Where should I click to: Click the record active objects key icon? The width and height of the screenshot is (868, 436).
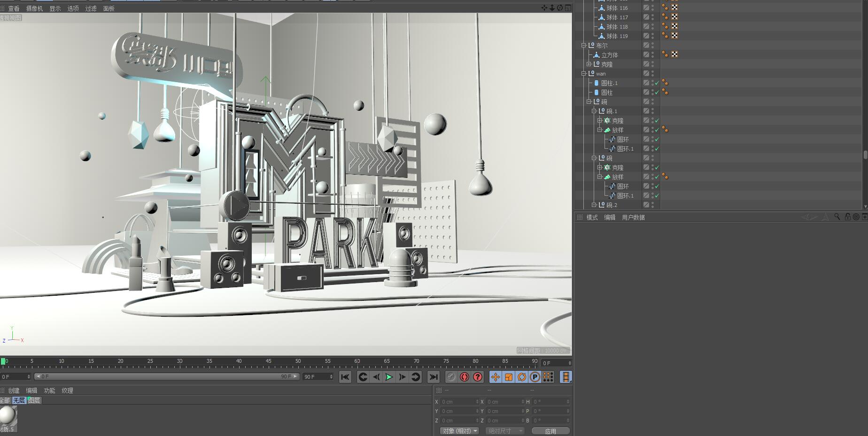pos(451,377)
